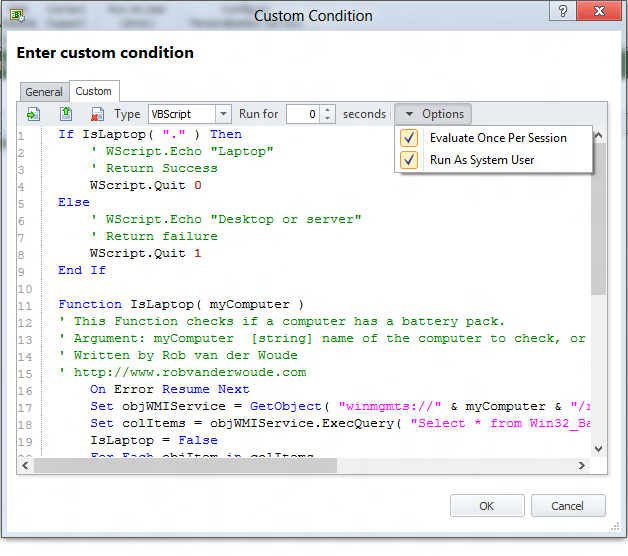The image size is (628, 556).
Task: Select the Custom tab
Action: [94, 91]
